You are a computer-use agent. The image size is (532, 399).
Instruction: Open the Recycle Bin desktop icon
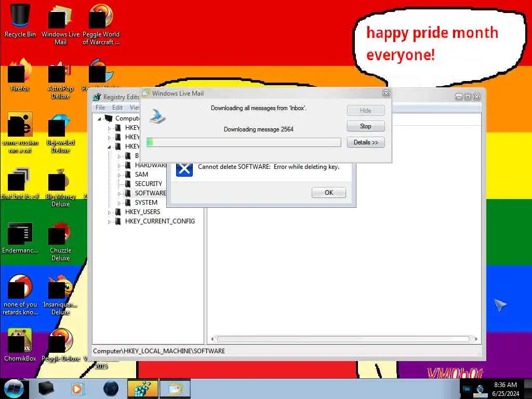(20, 20)
